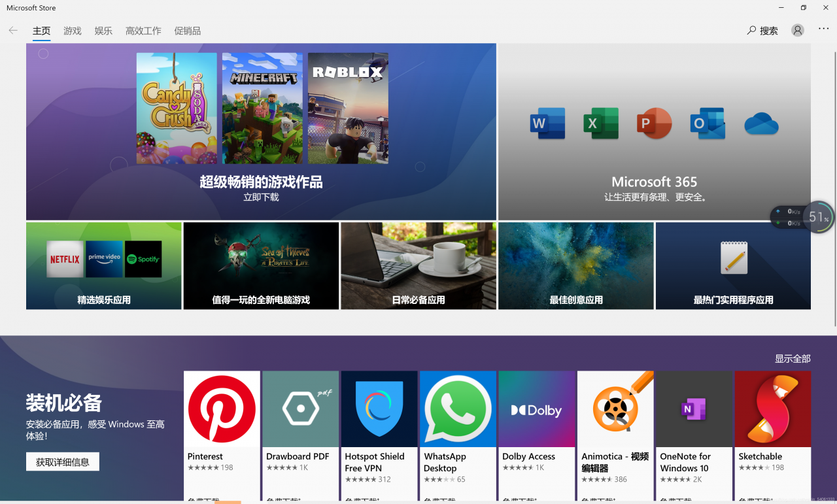837x504 pixels.
Task: Click the Spotify logo
Action: 143,259
